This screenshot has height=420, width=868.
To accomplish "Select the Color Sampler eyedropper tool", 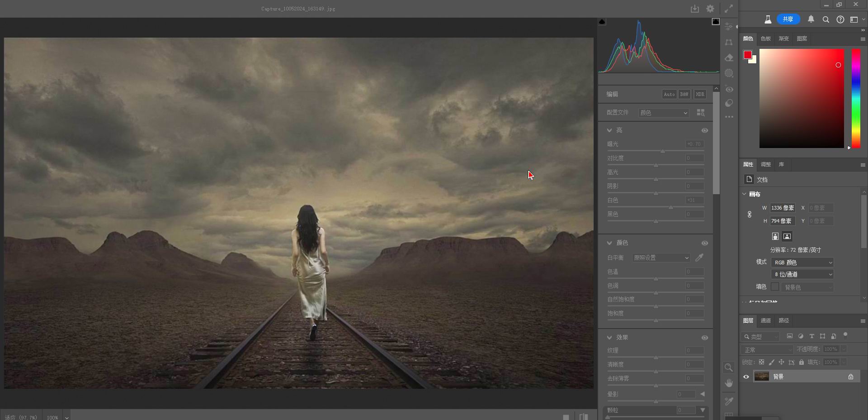I will 729,401.
